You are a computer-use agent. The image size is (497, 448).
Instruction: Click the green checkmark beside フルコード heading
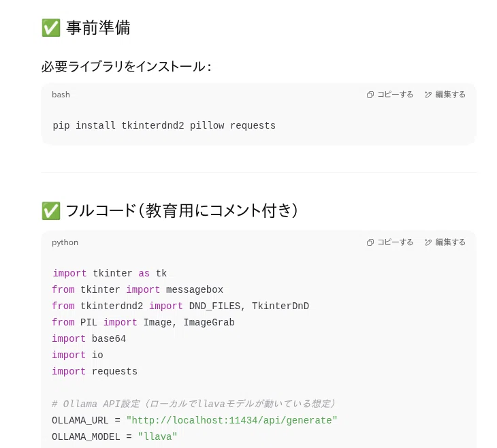(50, 210)
